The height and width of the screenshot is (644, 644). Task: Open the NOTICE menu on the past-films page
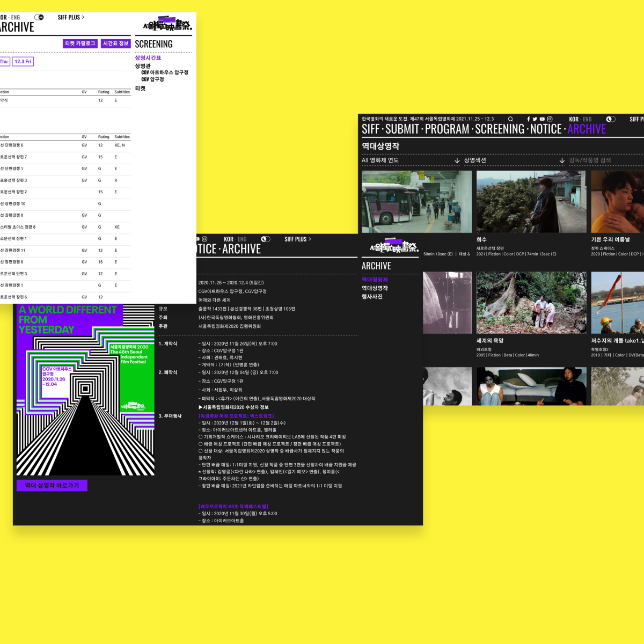(x=546, y=129)
